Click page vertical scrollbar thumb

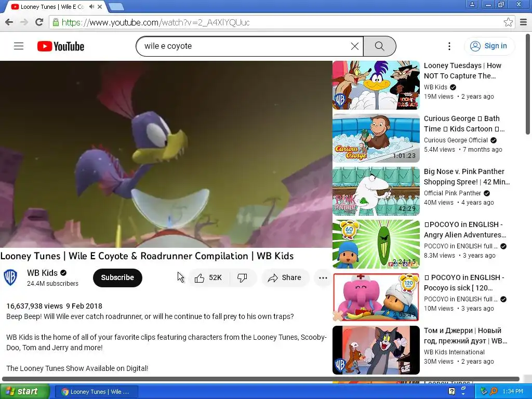(x=528, y=84)
